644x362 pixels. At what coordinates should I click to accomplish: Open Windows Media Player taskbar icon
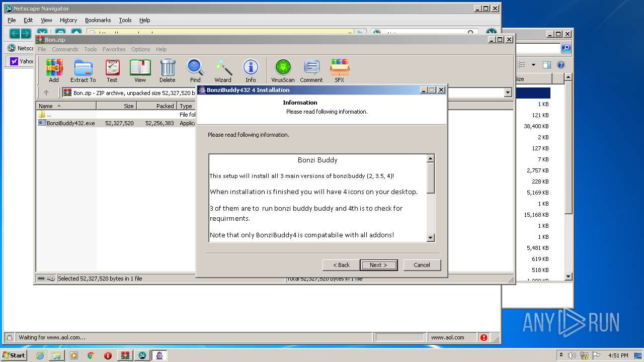click(x=74, y=355)
